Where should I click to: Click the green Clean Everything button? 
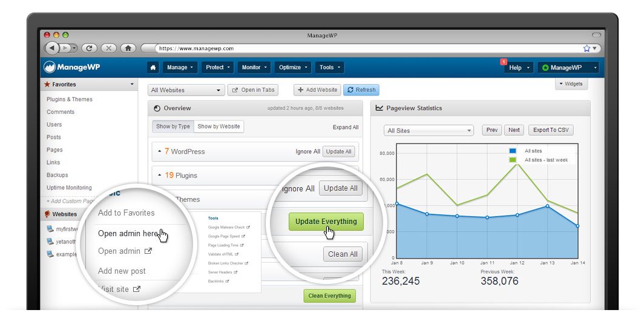coord(329,296)
